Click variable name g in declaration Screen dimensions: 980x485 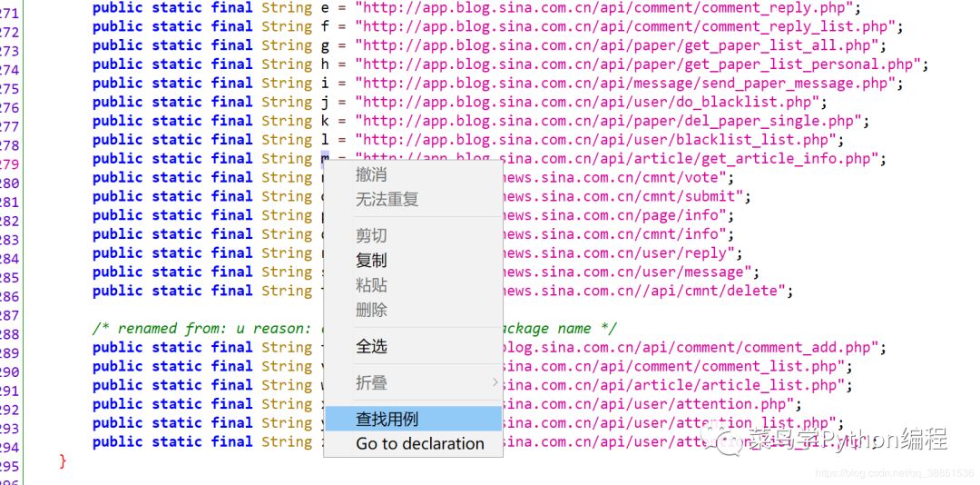(325, 47)
